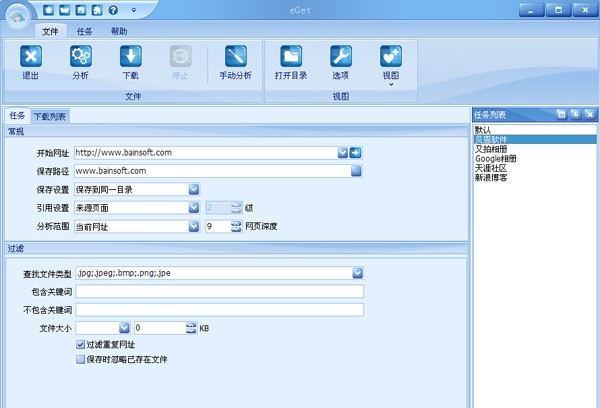Pin the 任务列表 panel with pin icon
Screen dimensions: 600x408
576,114
